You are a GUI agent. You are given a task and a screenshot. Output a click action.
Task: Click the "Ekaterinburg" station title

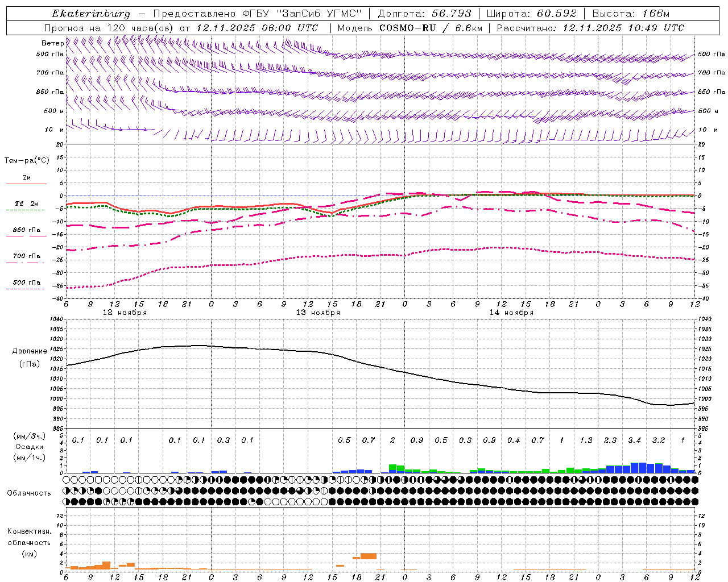click(x=91, y=14)
